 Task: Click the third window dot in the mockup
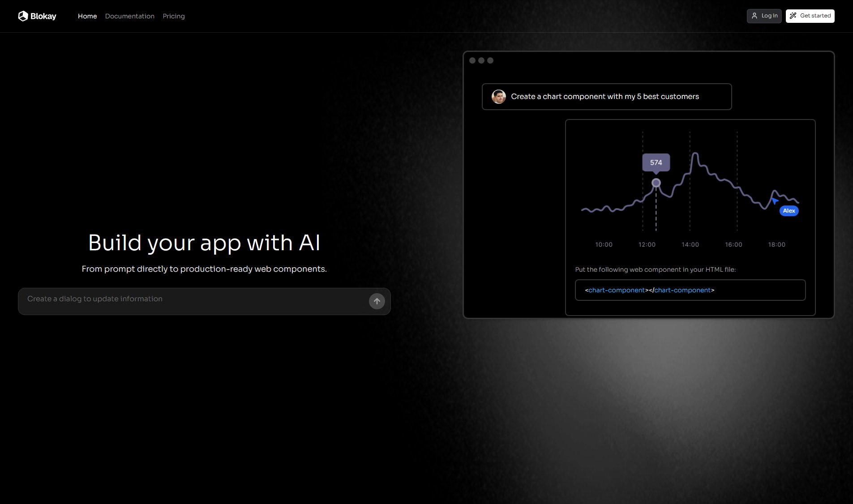pos(491,60)
